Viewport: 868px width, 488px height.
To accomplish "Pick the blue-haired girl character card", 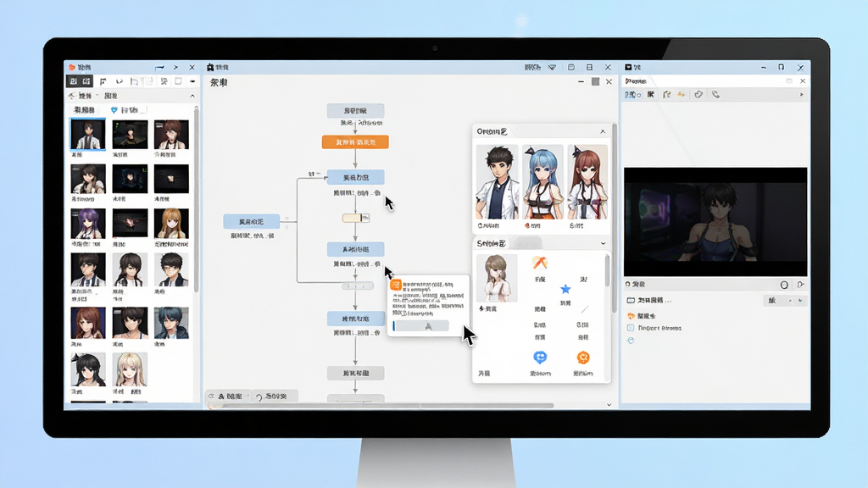I will [x=542, y=183].
